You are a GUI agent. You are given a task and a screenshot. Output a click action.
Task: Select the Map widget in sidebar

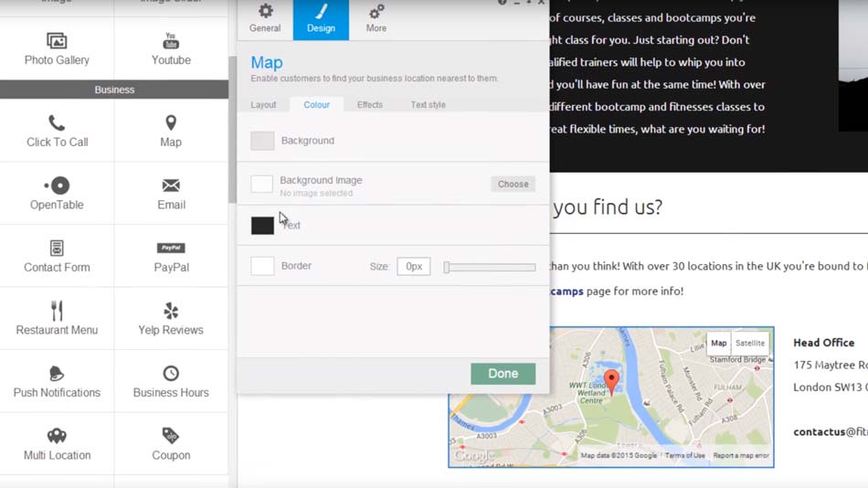(x=171, y=131)
